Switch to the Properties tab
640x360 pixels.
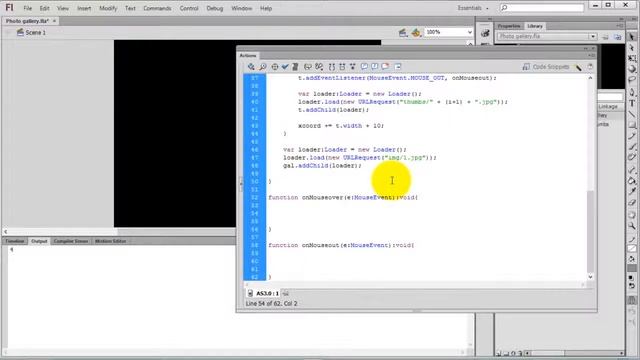click(509, 26)
